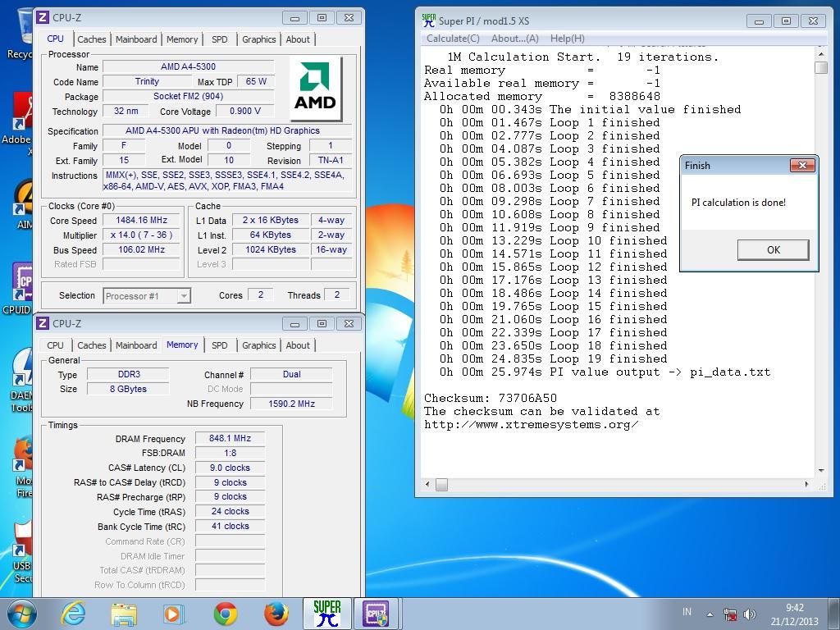The height and width of the screenshot is (630, 840).
Task: Click Super PI horizontal scrollbar thumb
Action: pyautogui.click(x=441, y=484)
